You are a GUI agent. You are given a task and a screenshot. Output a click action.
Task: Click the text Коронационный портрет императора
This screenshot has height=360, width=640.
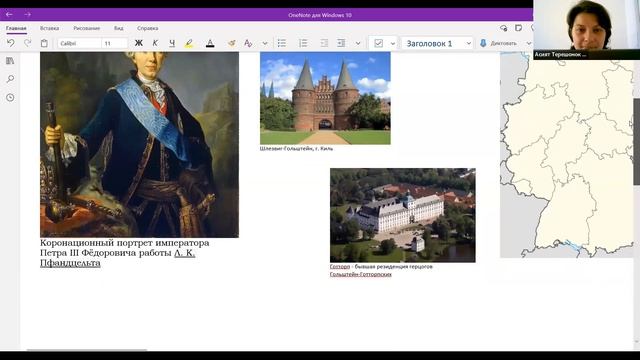pyautogui.click(x=124, y=243)
